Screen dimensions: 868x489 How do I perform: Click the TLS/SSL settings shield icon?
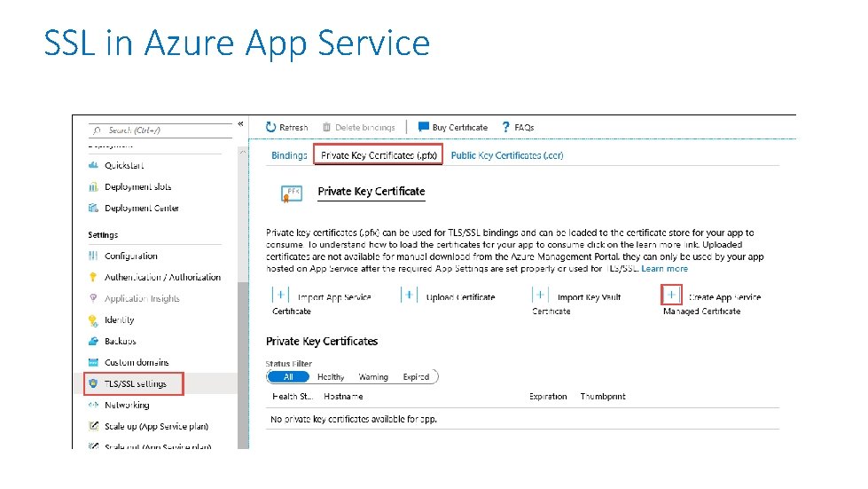94,383
